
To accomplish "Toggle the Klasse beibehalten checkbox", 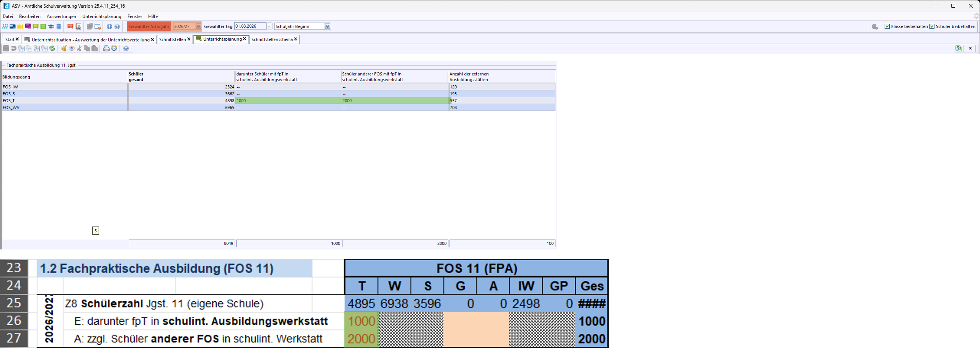I will click(887, 27).
